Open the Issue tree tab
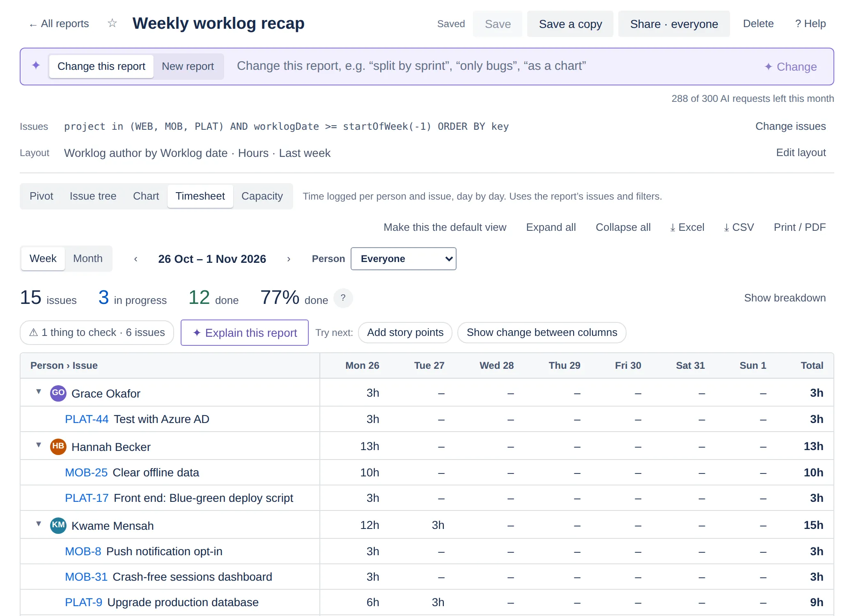The image size is (854, 616). [x=93, y=196]
